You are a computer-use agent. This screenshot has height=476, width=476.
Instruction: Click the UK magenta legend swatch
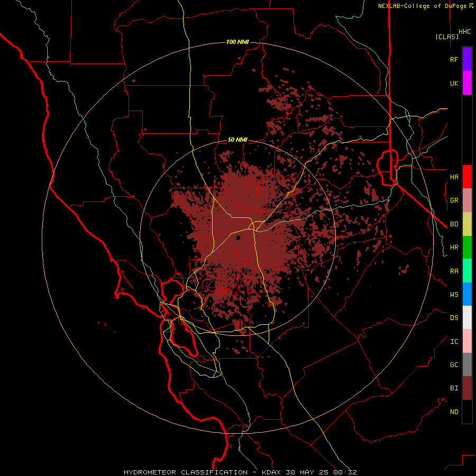point(467,83)
